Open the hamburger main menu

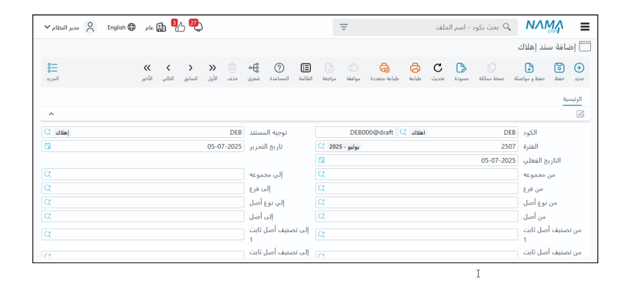coord(585,27)
